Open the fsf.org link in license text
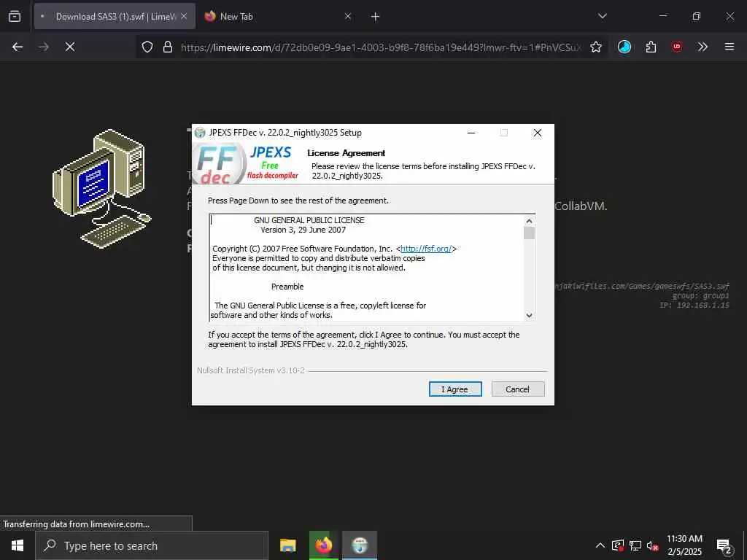This screenshot has height=560, width=747. 426,249
